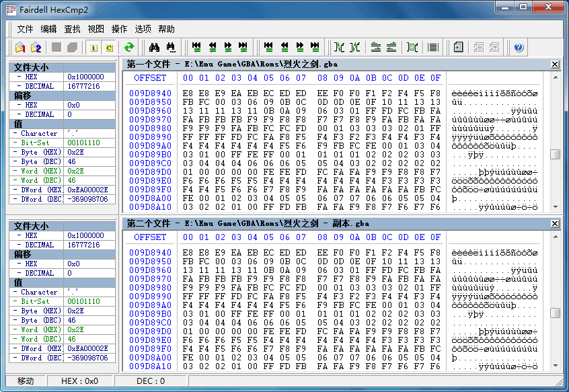Click the yellow '1' toolbar icon

92,47
